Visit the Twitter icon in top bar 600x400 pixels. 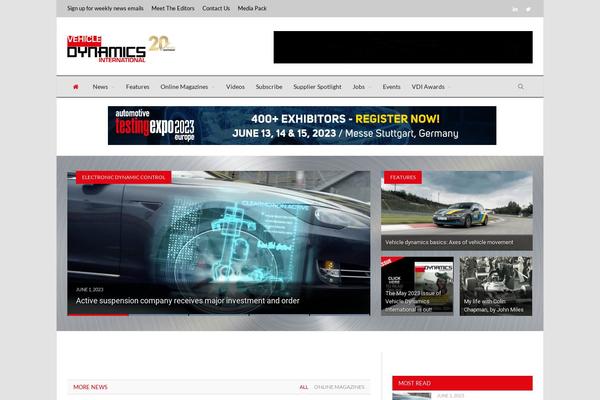[x=528, y=9]
